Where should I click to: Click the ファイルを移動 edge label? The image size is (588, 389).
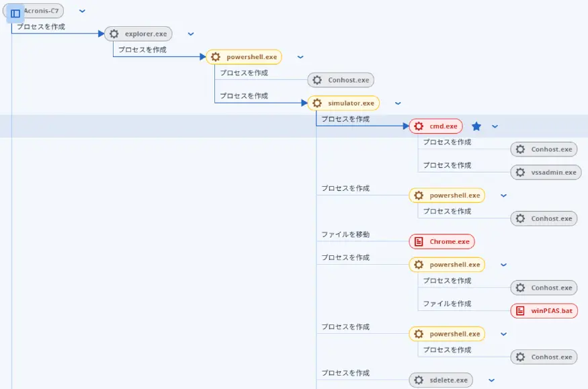pyautogui.click(x=345, y=234)
